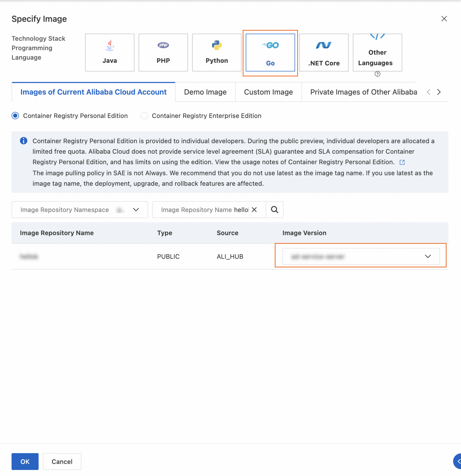Select the Go language tile

coord(270,52)
